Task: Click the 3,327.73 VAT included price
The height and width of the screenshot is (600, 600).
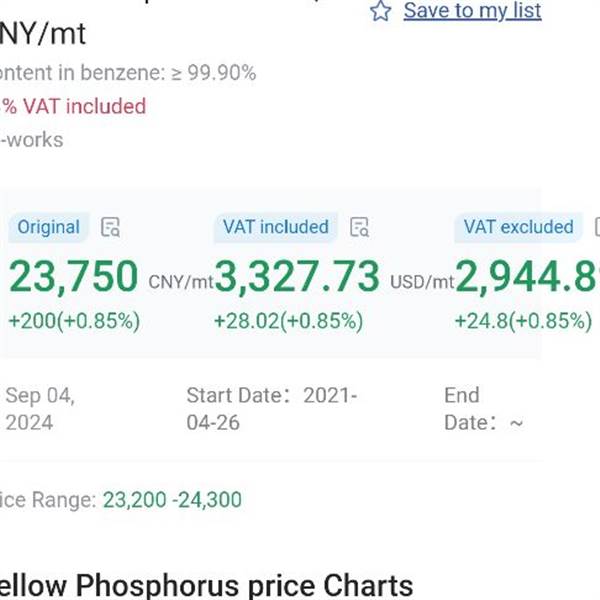Action: (x=297, y=277)
